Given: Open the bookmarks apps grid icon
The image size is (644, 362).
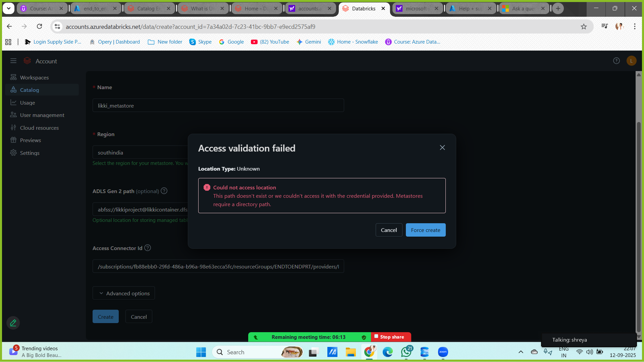Looking at the screenshot, I should pos(8,42).
